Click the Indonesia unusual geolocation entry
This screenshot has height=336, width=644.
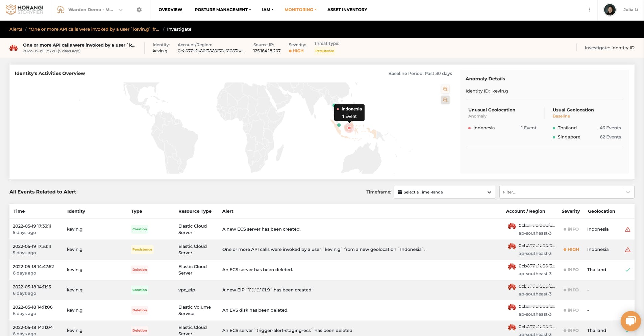click(484, 128)
